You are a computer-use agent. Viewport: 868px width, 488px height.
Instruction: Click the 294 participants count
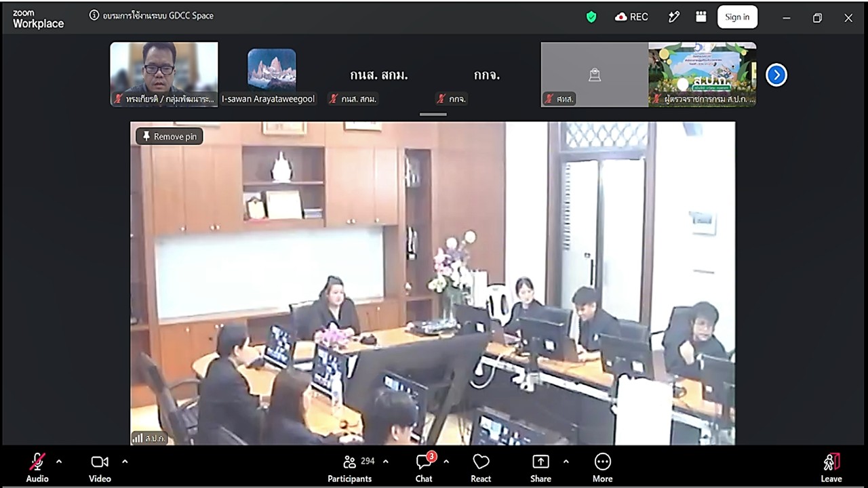[368, 461]
